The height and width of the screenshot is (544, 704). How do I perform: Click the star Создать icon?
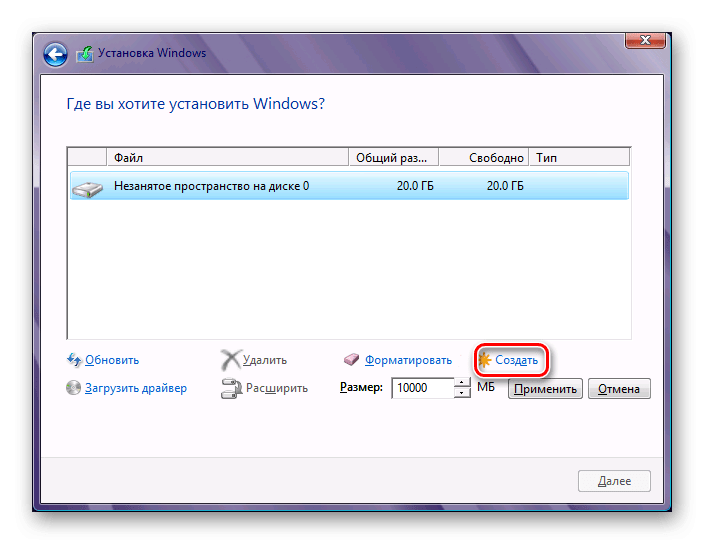point(485,360)
